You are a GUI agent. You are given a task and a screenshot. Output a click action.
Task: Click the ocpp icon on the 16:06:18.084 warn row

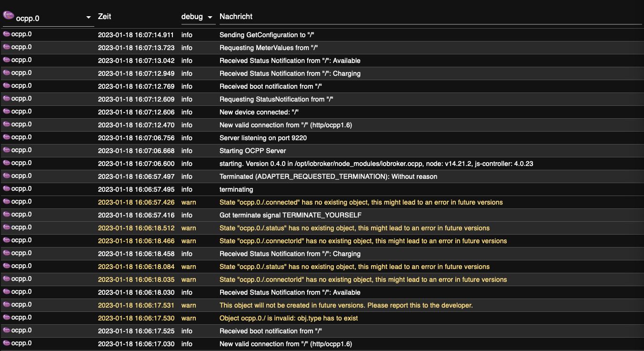tap(7, 266)
